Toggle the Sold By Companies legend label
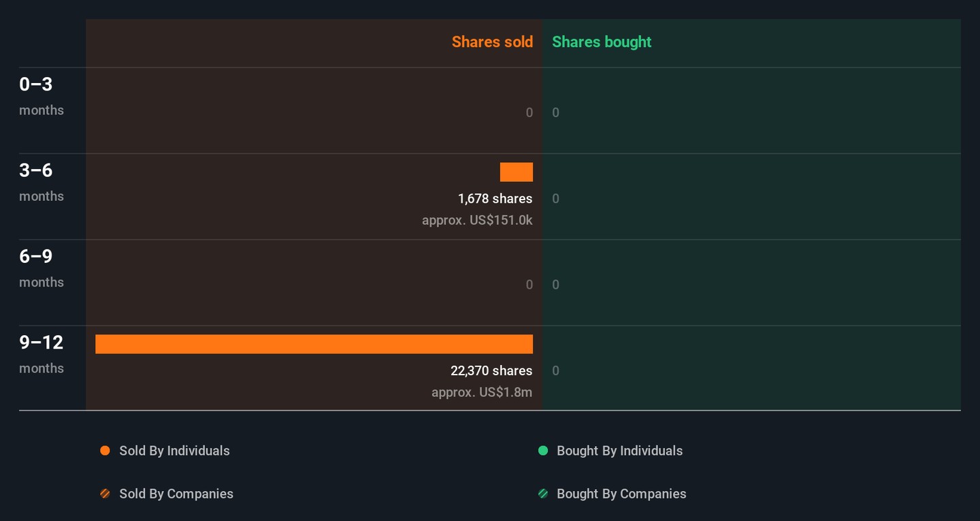 click(x=176, y=494)
